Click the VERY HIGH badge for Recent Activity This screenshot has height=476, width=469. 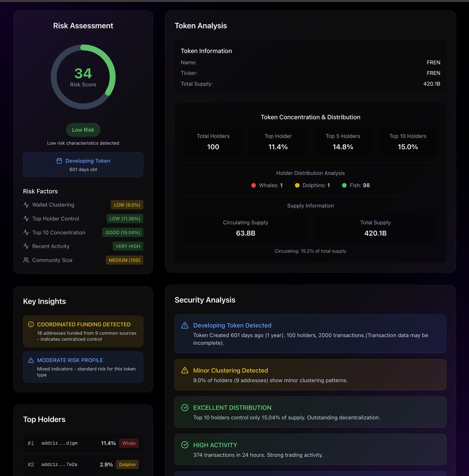point(127,246)
